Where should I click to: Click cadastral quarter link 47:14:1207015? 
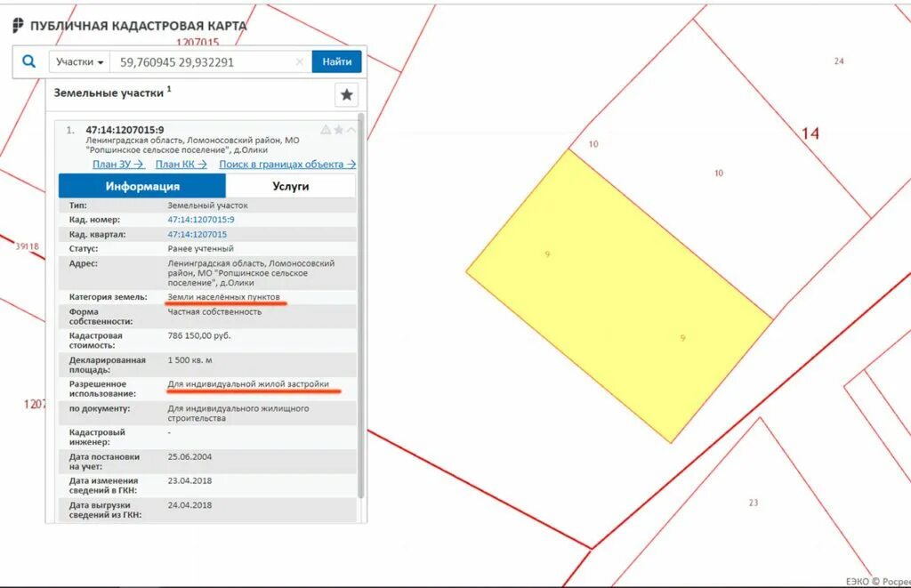197,234
